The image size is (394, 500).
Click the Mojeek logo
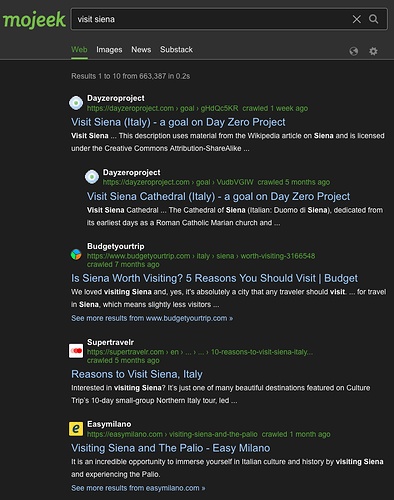point(34,20)
